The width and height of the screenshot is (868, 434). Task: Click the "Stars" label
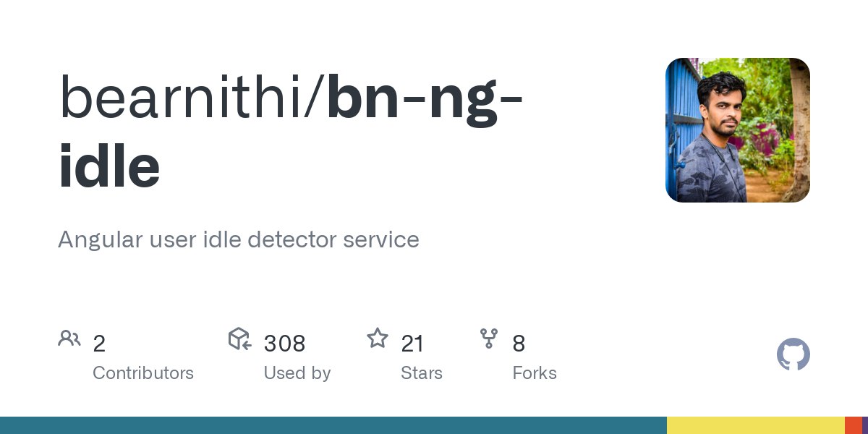(422, 373)
